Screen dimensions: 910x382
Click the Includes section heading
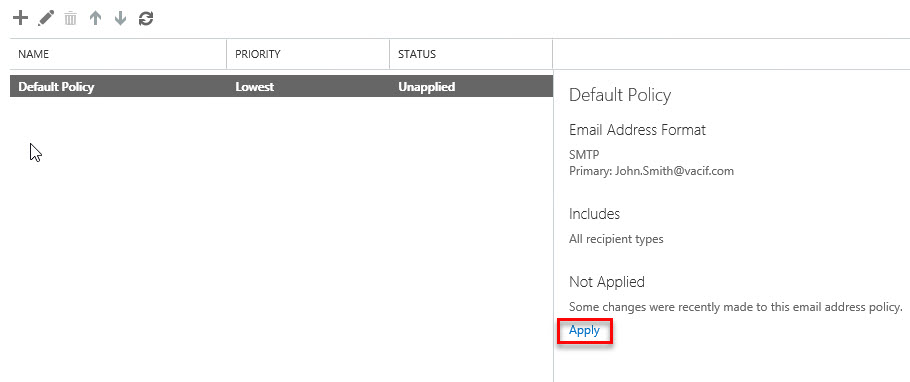(594, 214)
